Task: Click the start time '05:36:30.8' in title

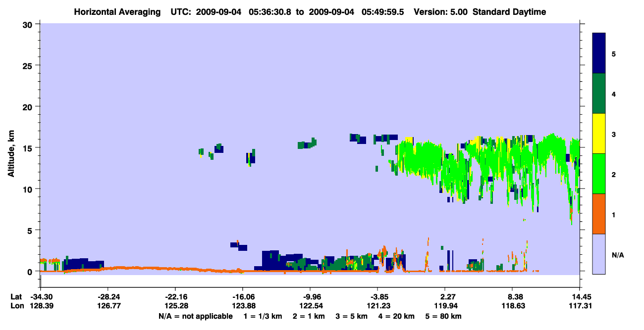Action: coord(270,12)
